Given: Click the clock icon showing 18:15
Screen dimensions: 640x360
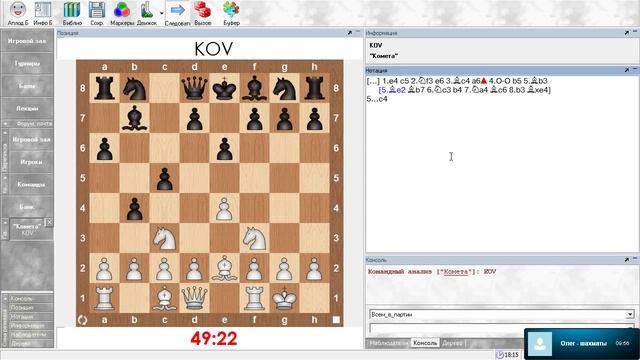Looking at the screenshot, I should [500, 355].
